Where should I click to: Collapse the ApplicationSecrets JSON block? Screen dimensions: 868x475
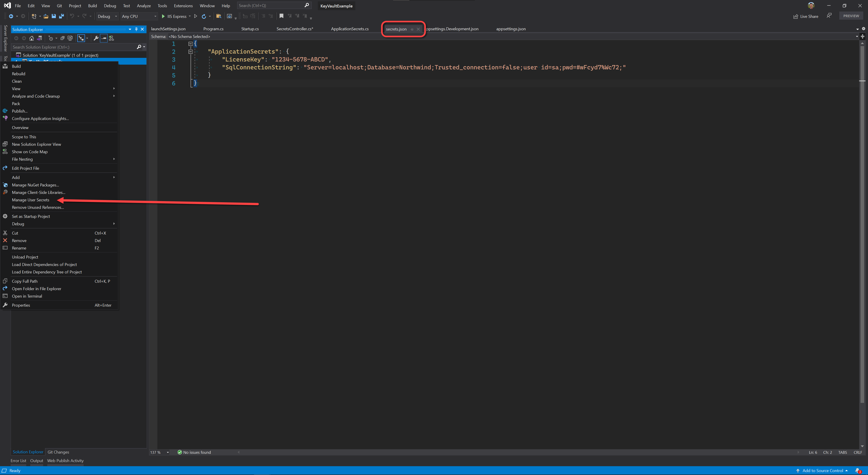190,52
